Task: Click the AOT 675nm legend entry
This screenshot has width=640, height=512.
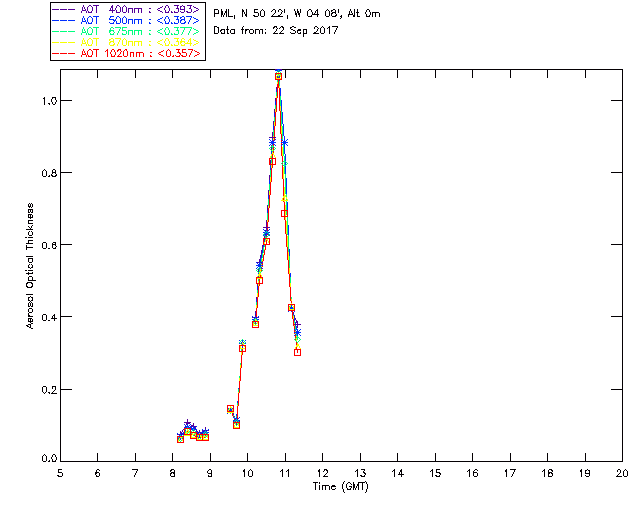Action: (x=127, y=31)
